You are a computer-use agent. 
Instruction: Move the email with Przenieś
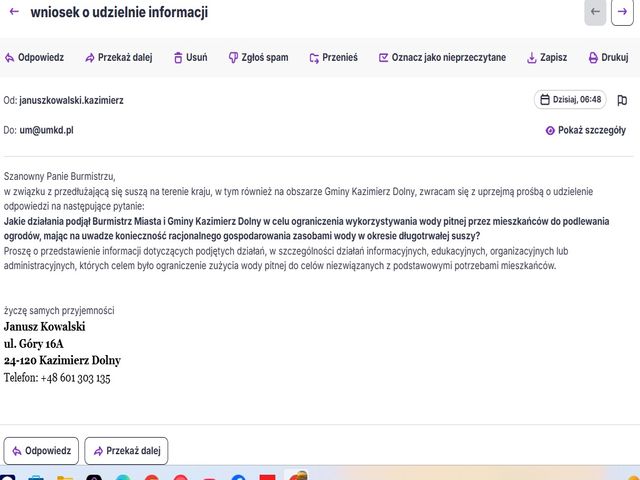coord(333,58)
